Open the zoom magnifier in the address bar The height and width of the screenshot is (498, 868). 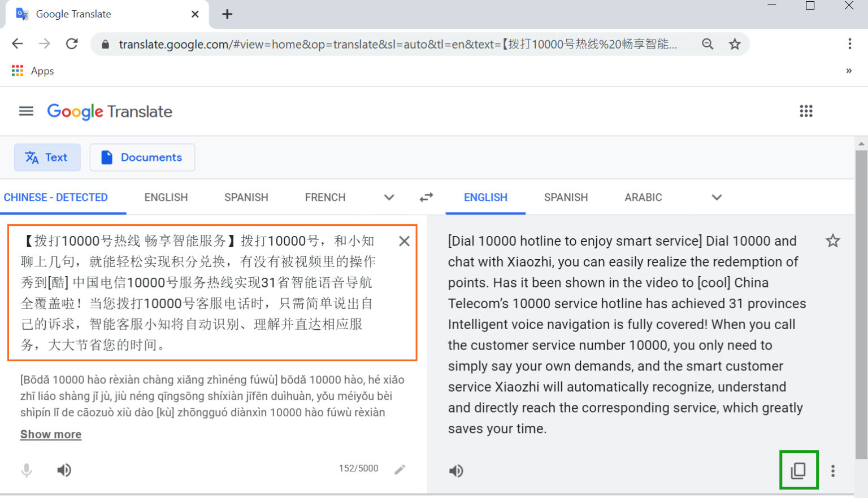(708, 44)
